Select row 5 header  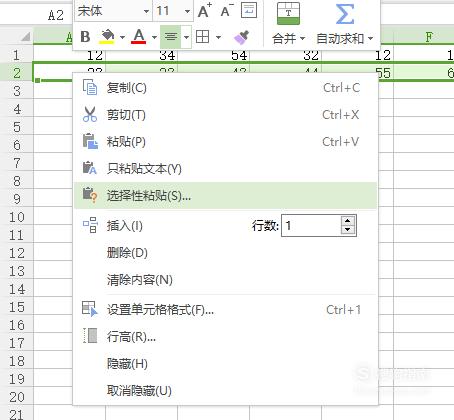point(17,127)
